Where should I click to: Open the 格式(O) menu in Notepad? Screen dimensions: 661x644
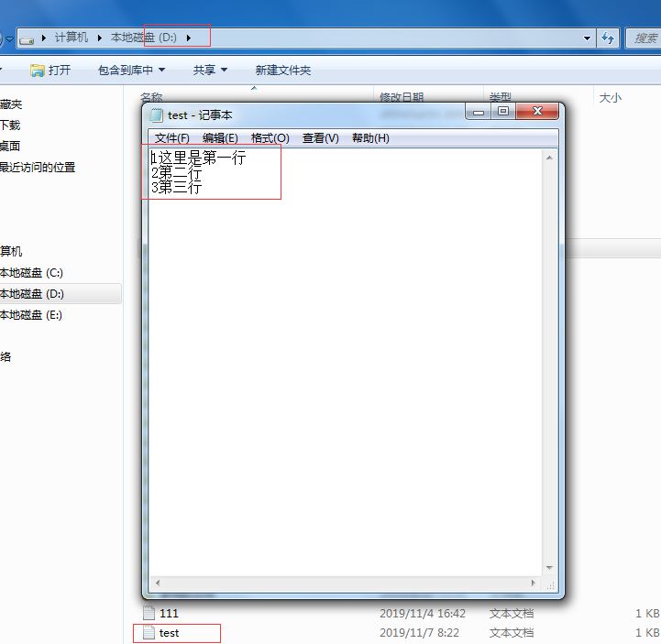pyautogui.click(x=270, y=138)
